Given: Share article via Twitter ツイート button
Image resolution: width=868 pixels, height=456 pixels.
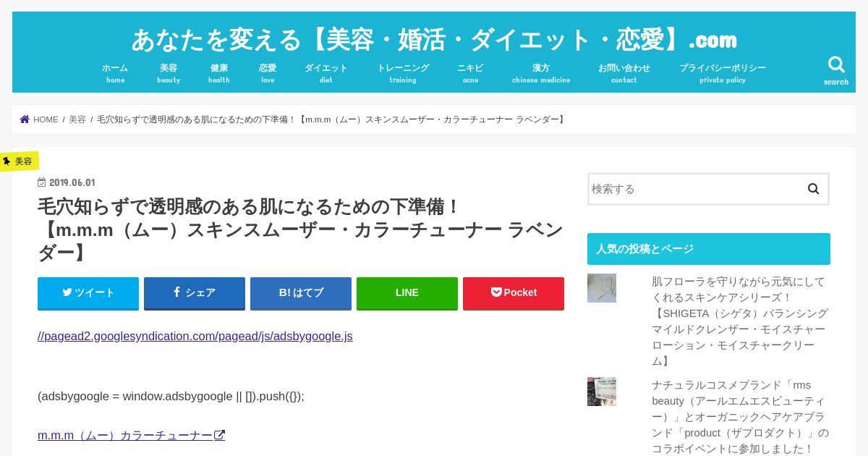Looking at the screenshot, I should pyautogui.click(x=88, y=293).
